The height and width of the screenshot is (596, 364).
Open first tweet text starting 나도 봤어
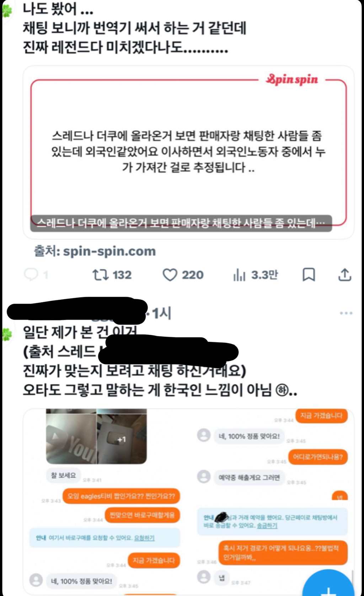pyautogui.click(x=134, y=28)
